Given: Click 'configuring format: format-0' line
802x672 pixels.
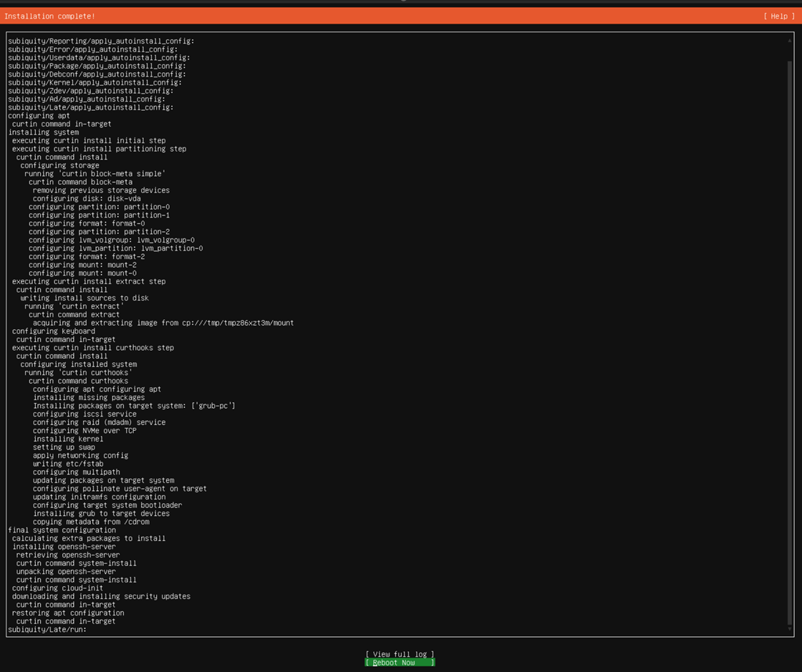Looking at the screenshot, I should click(87, 223).
